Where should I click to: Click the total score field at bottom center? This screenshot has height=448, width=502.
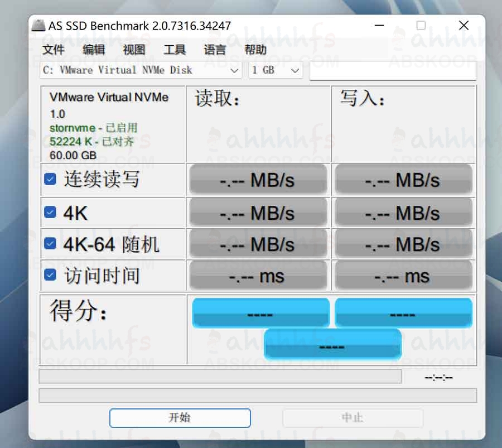(332, 345)
